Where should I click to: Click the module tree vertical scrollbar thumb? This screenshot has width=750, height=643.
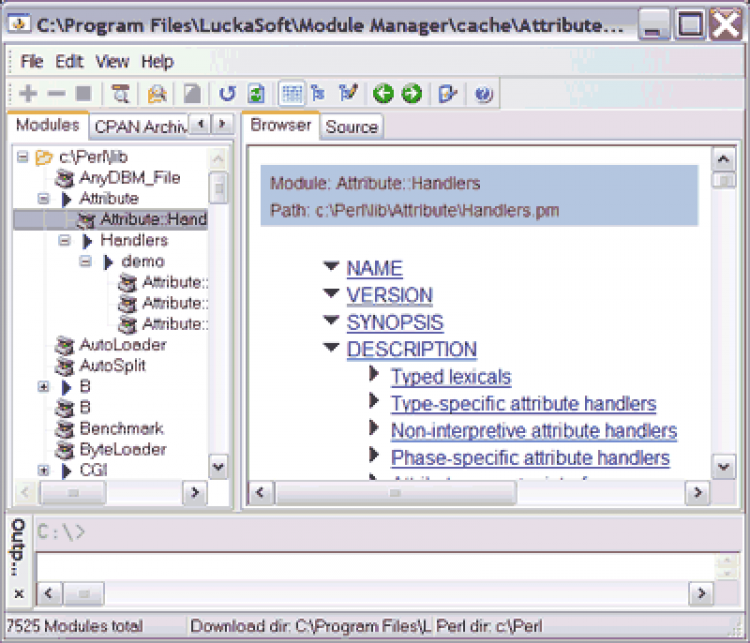click(x=219, y=188)
